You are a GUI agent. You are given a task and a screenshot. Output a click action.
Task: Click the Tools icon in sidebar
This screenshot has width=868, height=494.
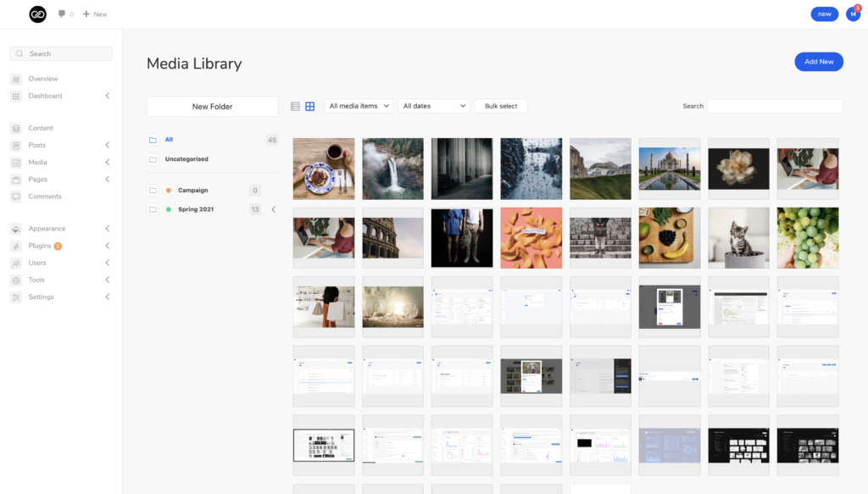coord(16,280)
